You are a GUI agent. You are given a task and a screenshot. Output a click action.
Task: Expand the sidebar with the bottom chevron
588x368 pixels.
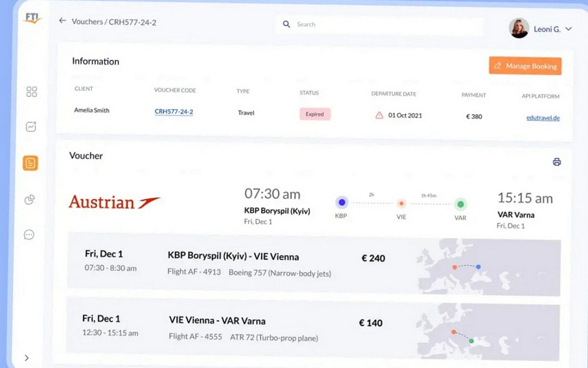click(26, 358)
